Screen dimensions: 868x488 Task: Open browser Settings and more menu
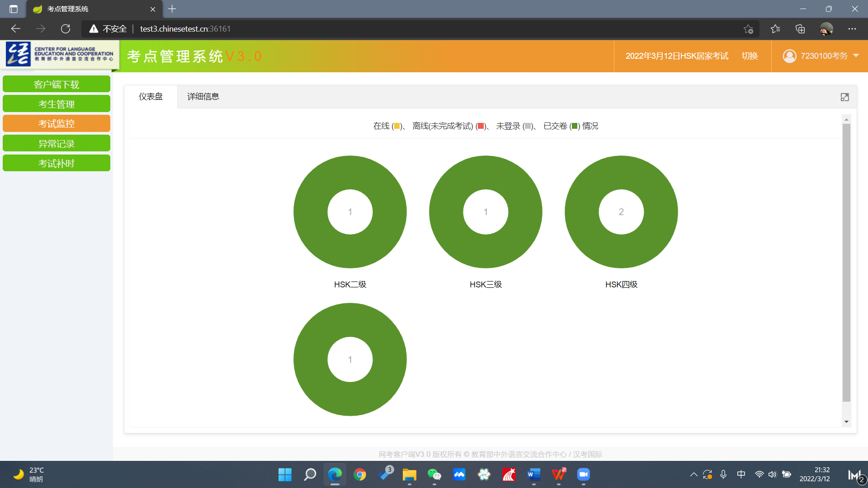pos(852,29)
